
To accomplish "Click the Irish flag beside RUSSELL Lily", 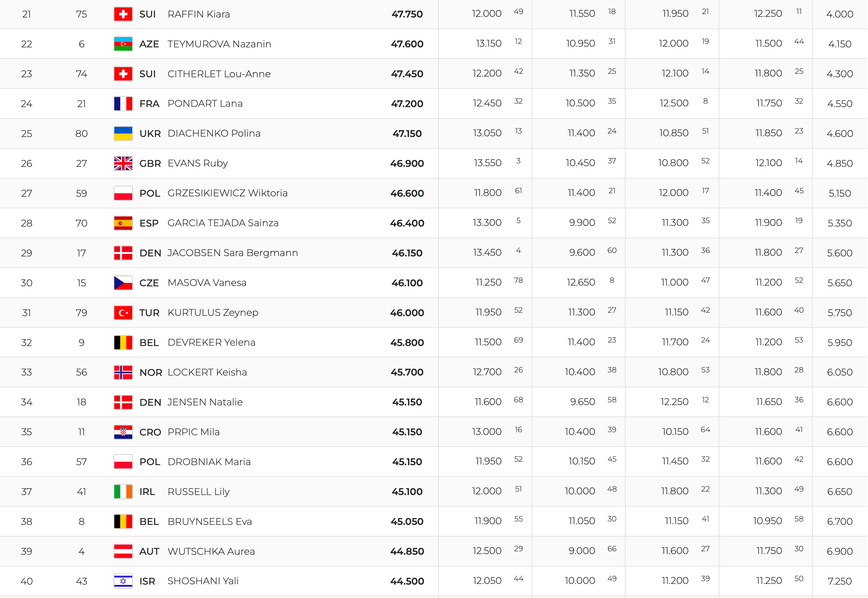I will [123, 492].
